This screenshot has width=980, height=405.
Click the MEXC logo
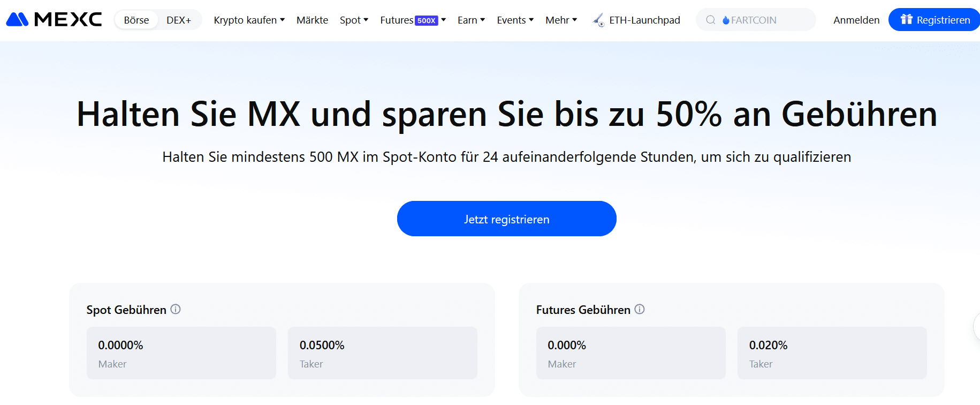click(54, 20)
